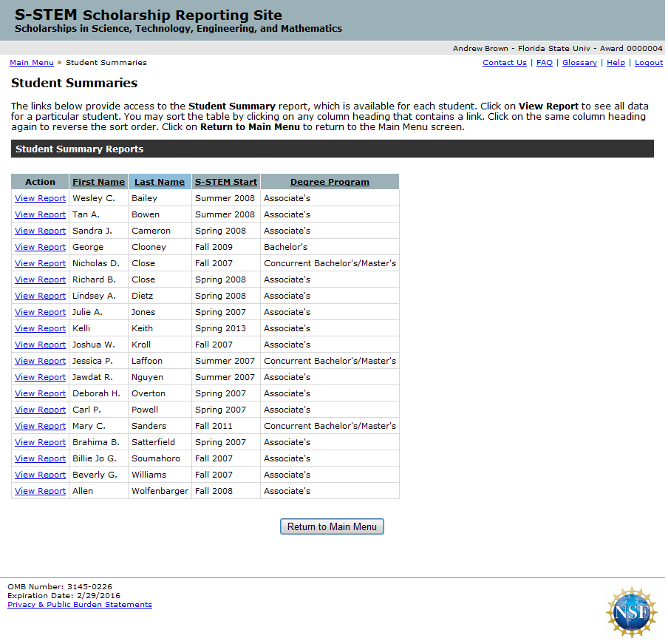
Task: Click the 'Fall 2009' start cell
Action: point(226,247)
